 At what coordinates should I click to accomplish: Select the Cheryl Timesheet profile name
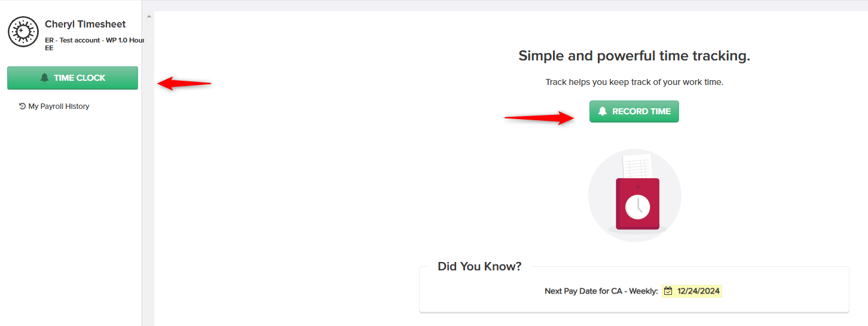85,25
